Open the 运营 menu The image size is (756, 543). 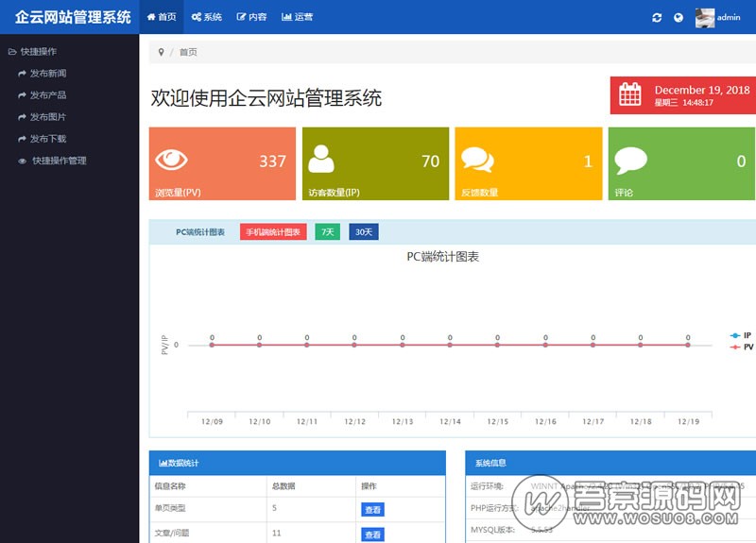coord(297,17)
